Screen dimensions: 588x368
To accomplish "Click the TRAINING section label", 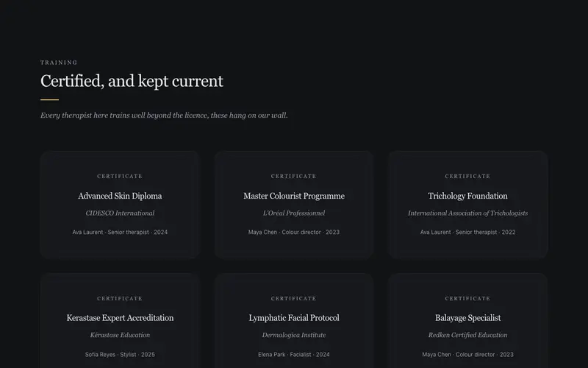I will tap(59, 63).
